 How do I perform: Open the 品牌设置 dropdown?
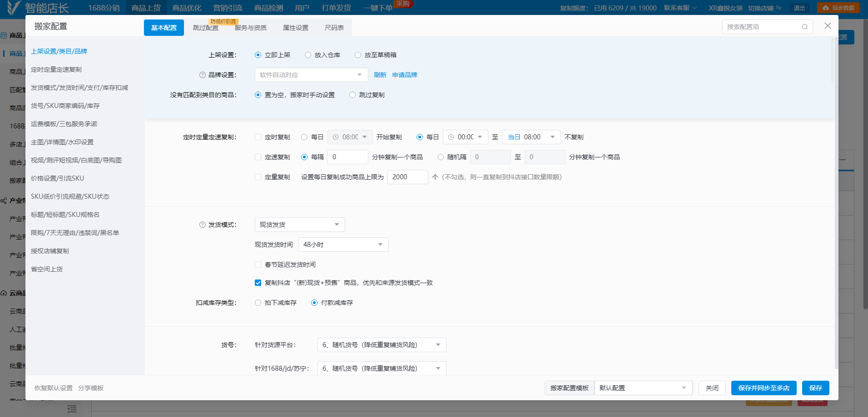point(311,75)
